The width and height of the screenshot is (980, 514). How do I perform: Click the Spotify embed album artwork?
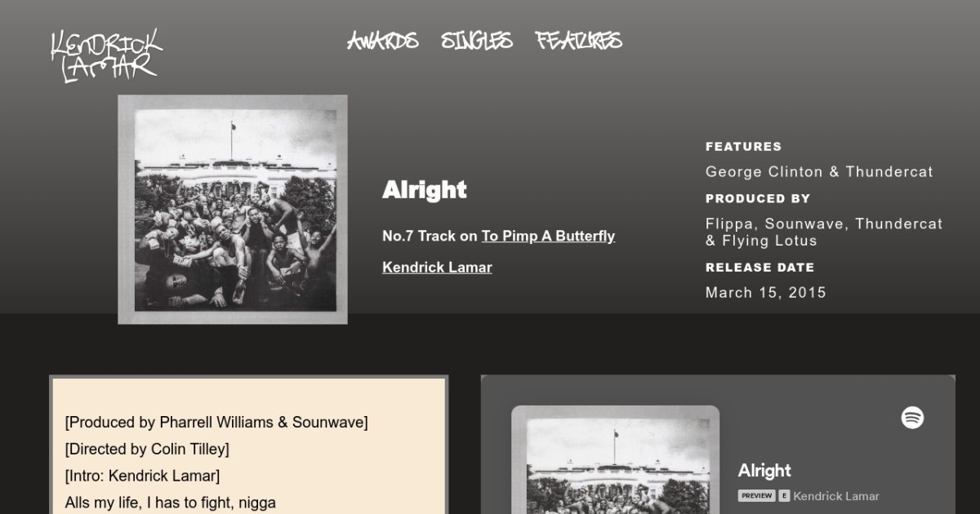pos(615,460)
